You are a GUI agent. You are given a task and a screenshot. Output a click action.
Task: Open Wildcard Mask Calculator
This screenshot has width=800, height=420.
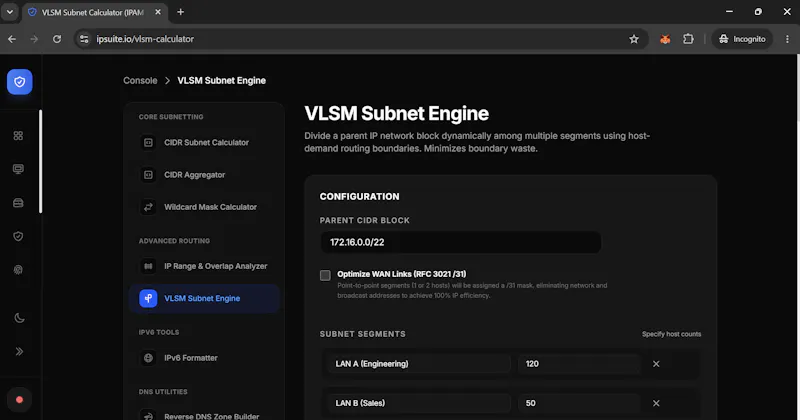click(x=204, y=207)
